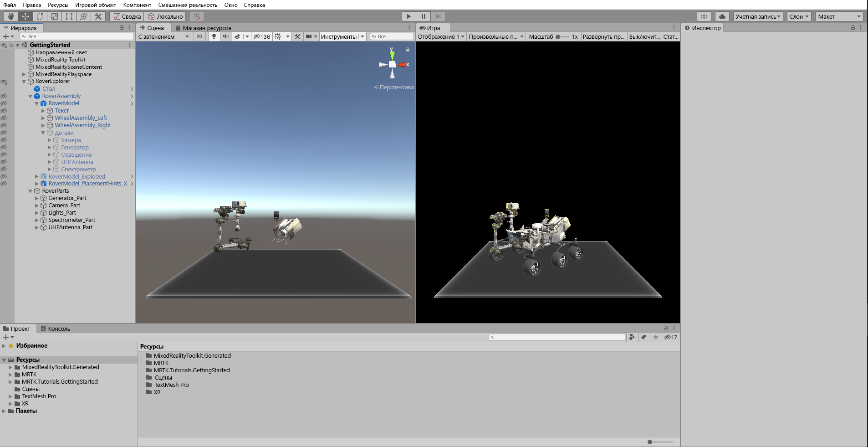Open the Смешанная реальность menu
The image size is (868, 447).
coord(188,5)
